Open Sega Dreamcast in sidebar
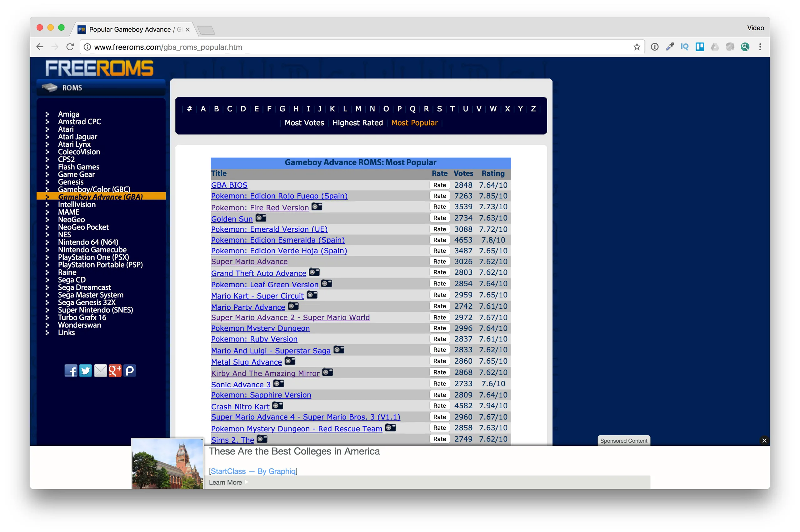This screenshot has width=800, height=532. (x=84, y=287)
